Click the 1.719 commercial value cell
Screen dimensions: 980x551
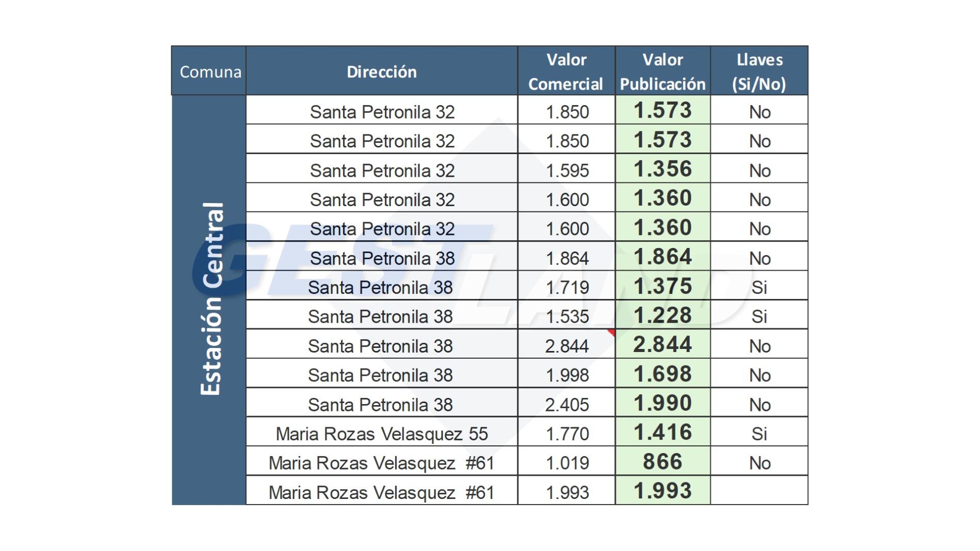point(567,287)
